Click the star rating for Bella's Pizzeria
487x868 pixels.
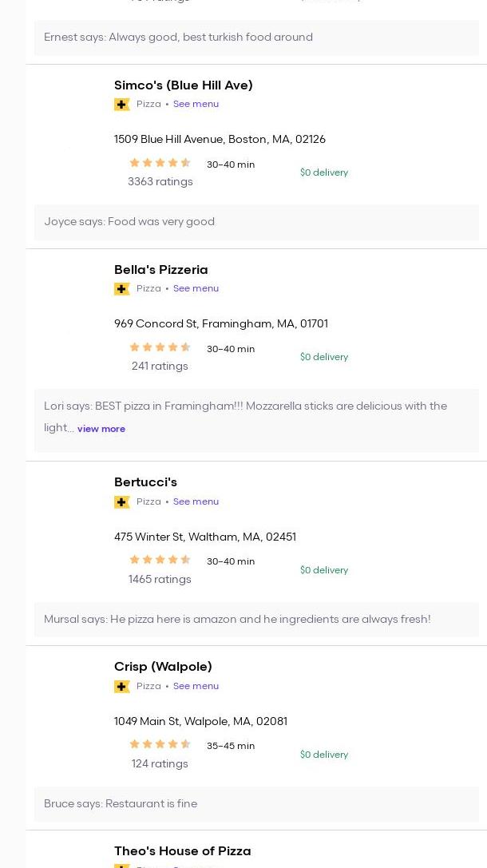(x=160, y=347)
